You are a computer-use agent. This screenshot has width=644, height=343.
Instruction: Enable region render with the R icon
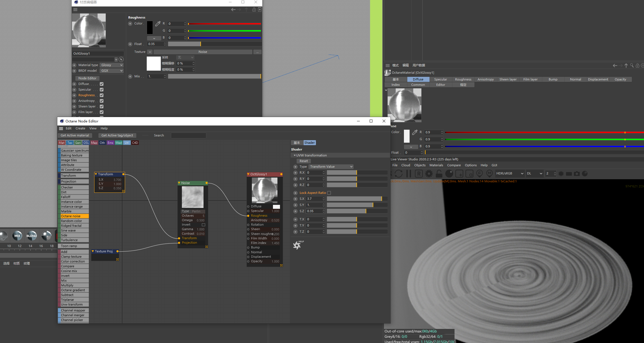[419, 174]
